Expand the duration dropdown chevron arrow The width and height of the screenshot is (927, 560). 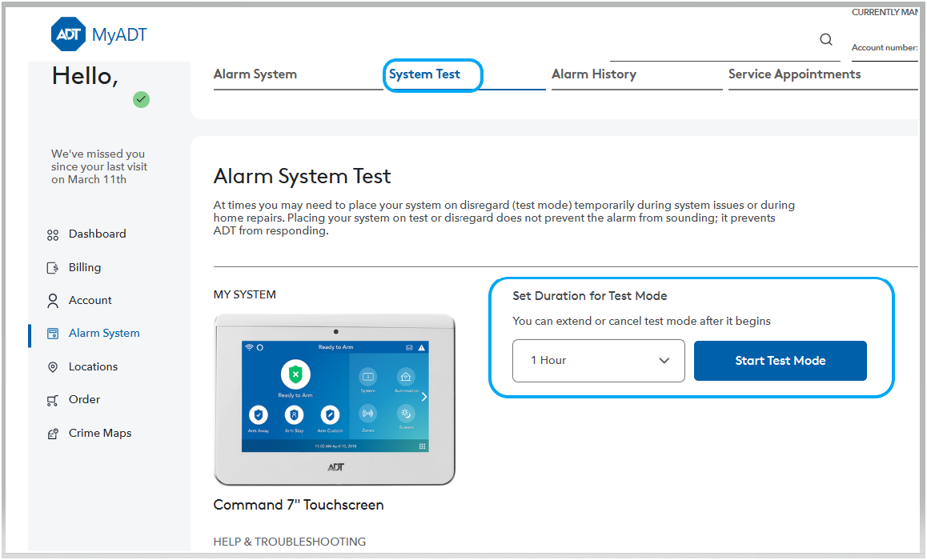(664, 360)
